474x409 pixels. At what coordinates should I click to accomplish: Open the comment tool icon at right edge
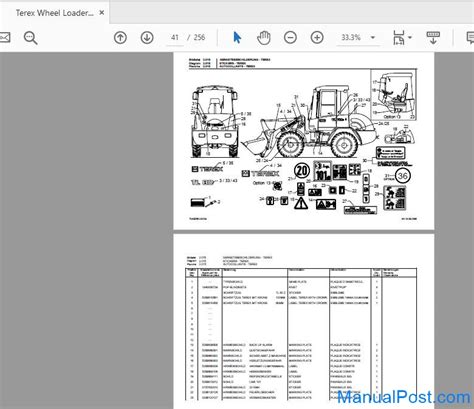click(x=471, y=38)
